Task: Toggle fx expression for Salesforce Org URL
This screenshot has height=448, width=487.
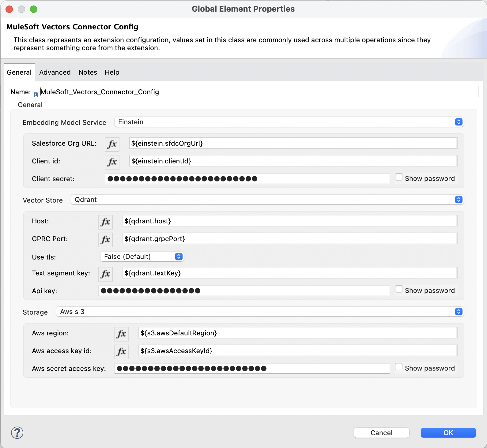Action: tap(112, 144)
